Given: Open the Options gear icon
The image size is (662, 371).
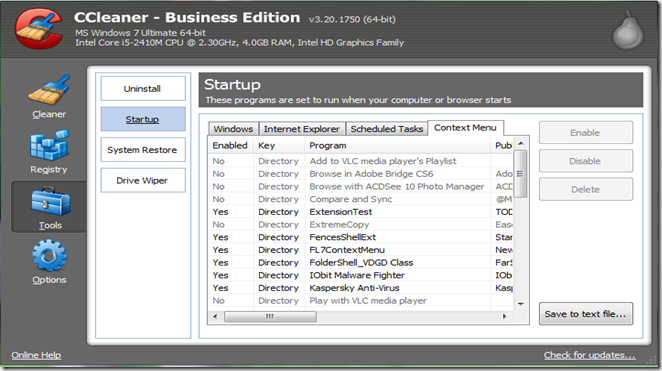Looking at the screenshot, I should tap(49, 255).
